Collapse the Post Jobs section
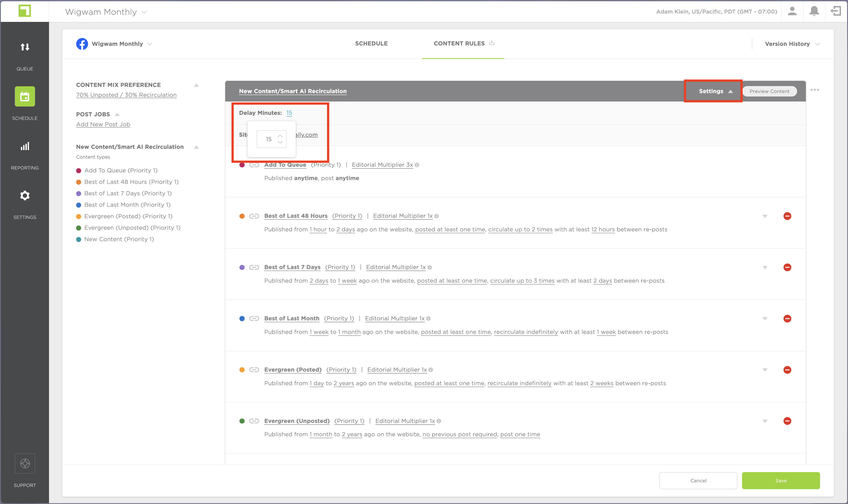 coord(117,114)
